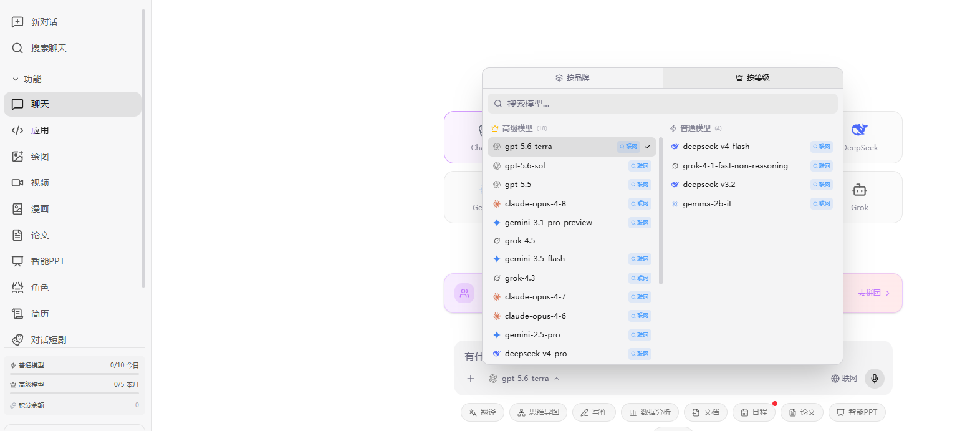Image resolution: width=980 pixels, height=431 pixels.
Task: Click the microphone voice input button
Action: click(x=875, y=379)
